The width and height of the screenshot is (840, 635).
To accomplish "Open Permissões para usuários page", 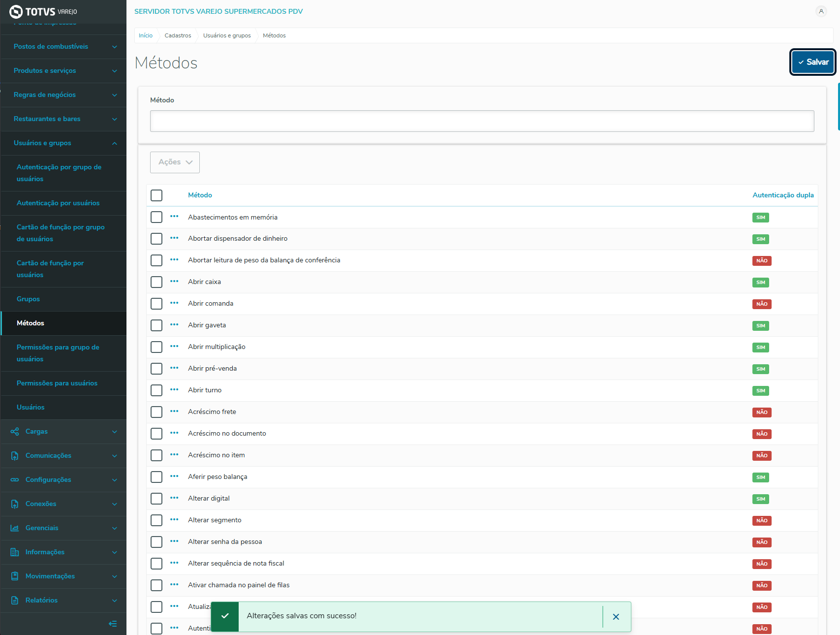I will tap(63, 383).
